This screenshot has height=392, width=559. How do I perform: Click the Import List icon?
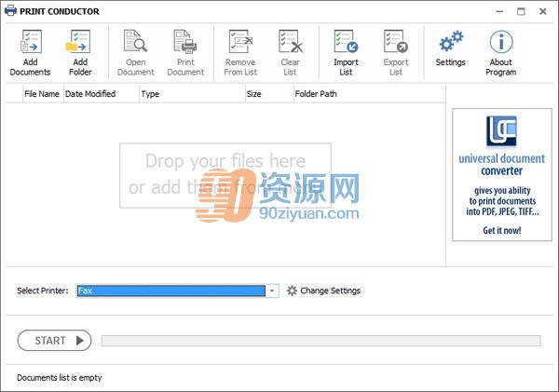[x=346, y=41]
